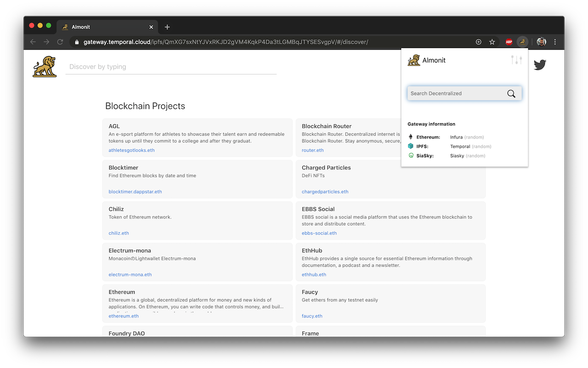Open Chrome's three-dot menu
This screenshot has width=588, height=368.
[x=555, y=42]
